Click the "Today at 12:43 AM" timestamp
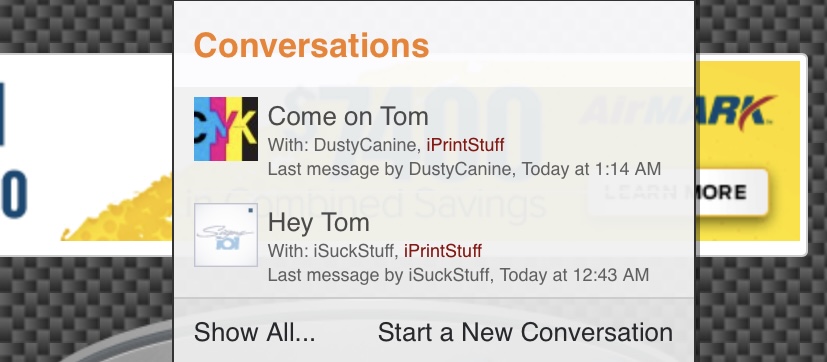 point(574,275)
